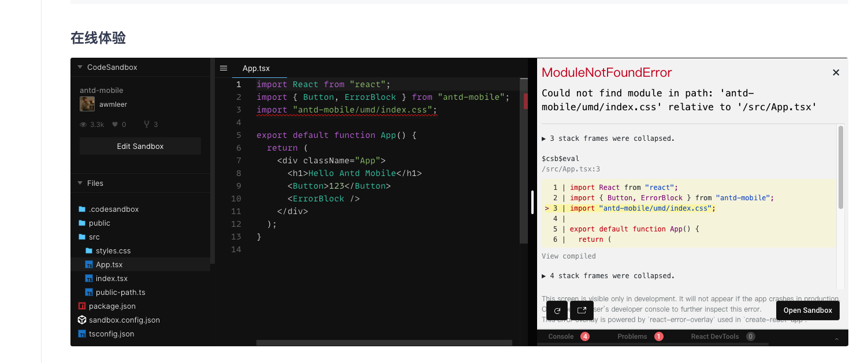Click the tsconfig.json file icon
Viewport: 868px width, 363px height.
82,334
